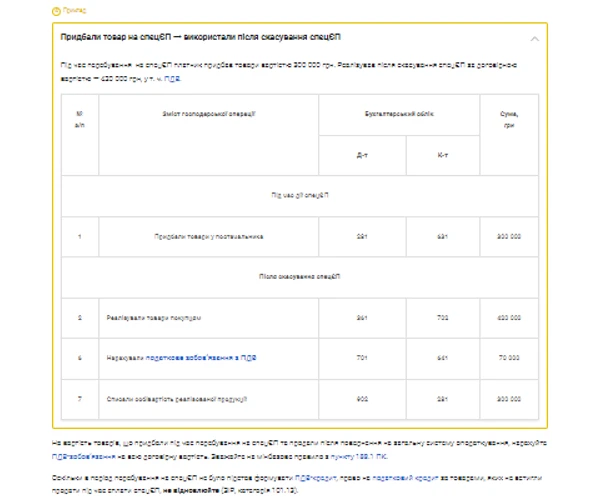Click the 'Сума, грн' column header
The image size is (600, 500).
pyautogui.click(x=509, y=119)
